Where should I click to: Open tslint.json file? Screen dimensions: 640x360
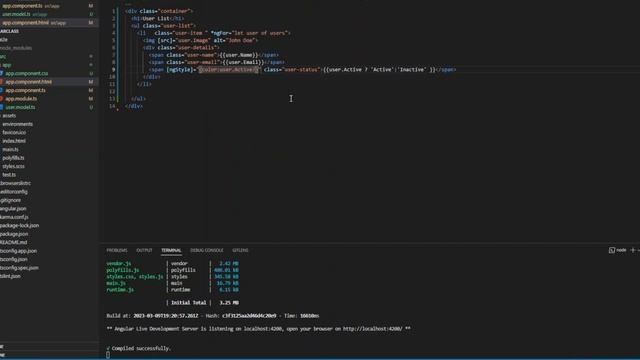point(10,276)
